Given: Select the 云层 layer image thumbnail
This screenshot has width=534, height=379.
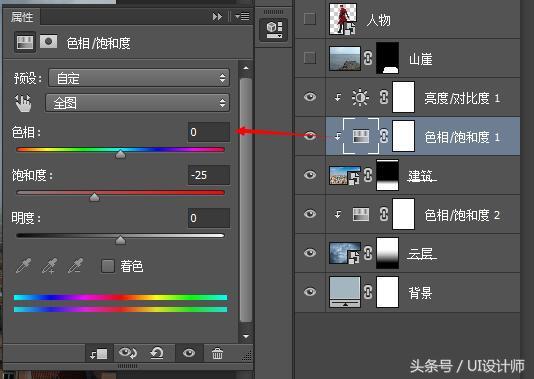Looking at the screenshot, I should tap(345, 253).
